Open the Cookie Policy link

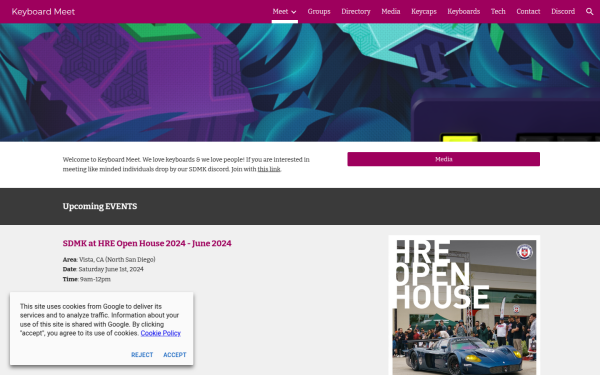[x=160, y=333]
